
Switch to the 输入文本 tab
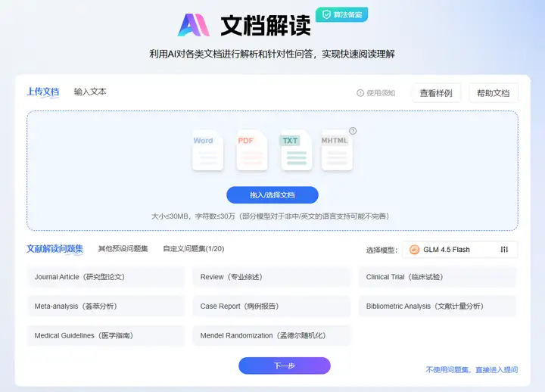click(90, 92)
